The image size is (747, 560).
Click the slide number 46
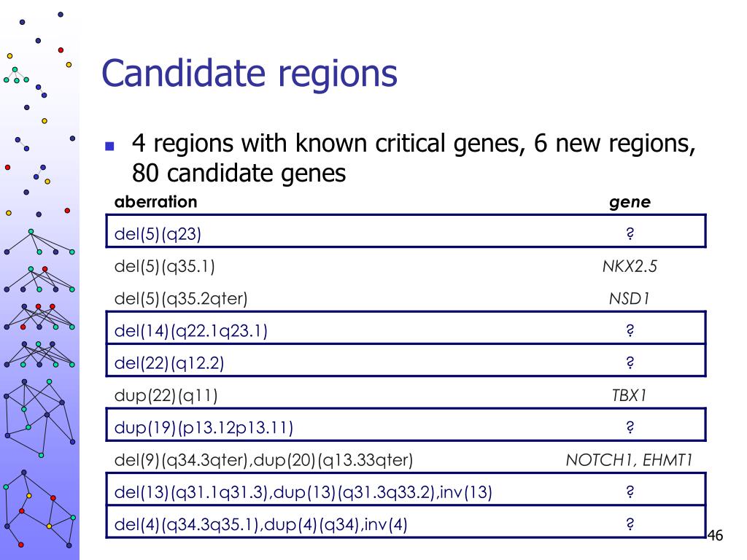point(715,536)
